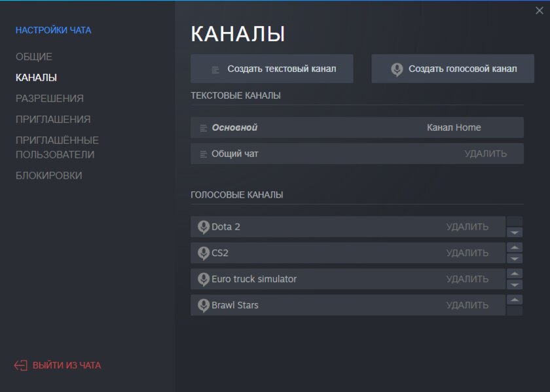550x392 pixels.
Task: Click the text-lines icon beside Основной channel
Action: coord(204,128)
